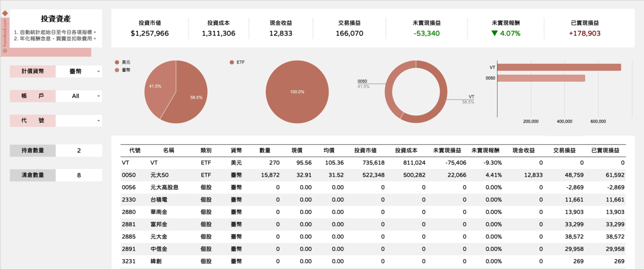Click the 代號 column header

[x=135, y=151]
